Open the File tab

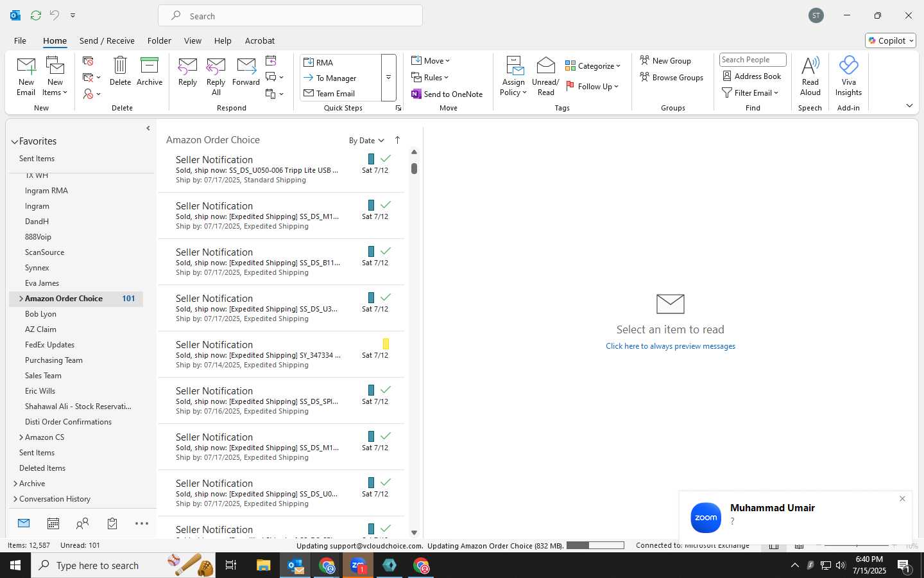(x=20, y=40)
